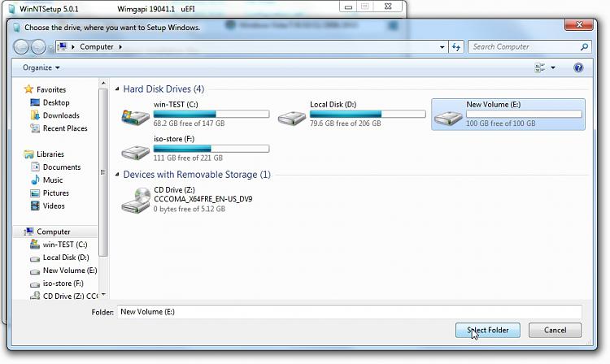Click the Select Folder button
Image resolution: width=610 pixels, height=364 pixels.
[x=488, y=330]
